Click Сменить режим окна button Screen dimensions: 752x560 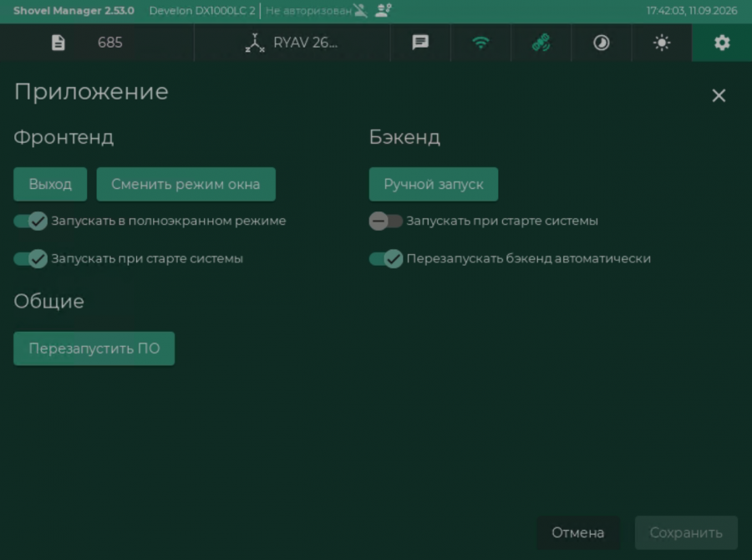[186, 184]
